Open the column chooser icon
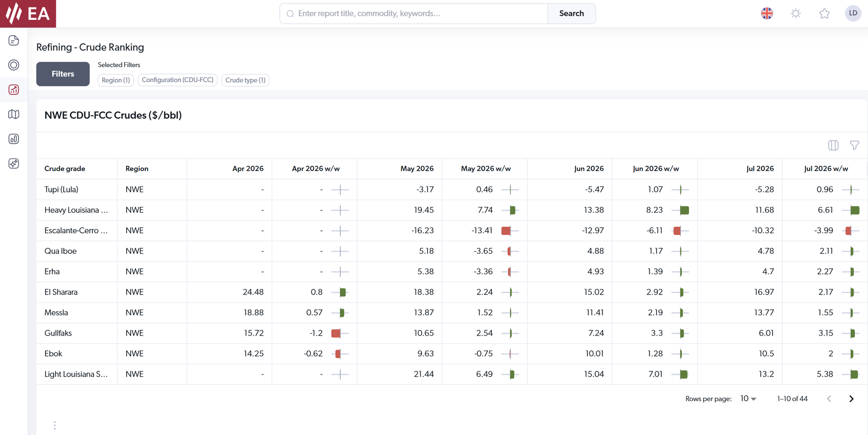This screenshot has height=435, width=868. pyautogui.click(x=833, y=145)
